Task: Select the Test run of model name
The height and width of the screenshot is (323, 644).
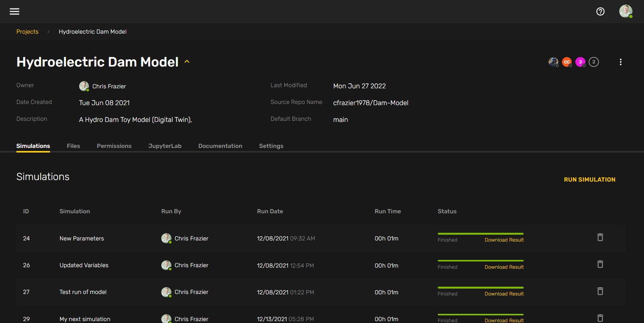Action: pyautogui.click(x=83, y=292)
